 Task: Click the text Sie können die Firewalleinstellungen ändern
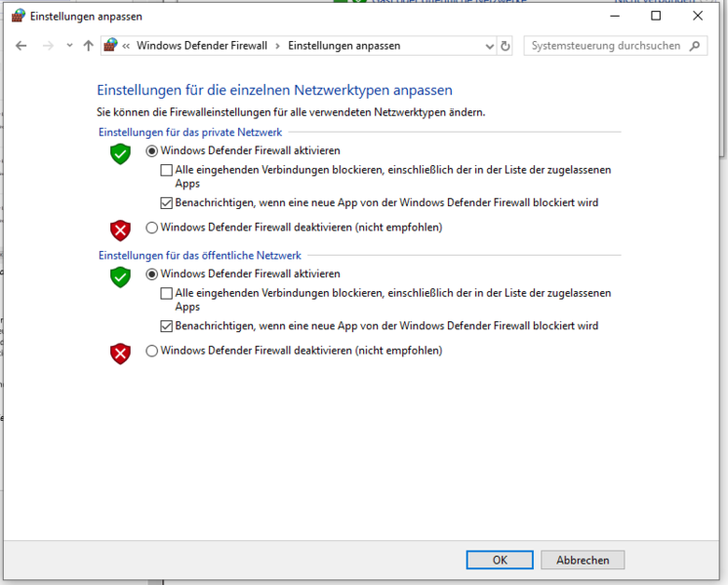pyautogui.click(x=291, y=112)
